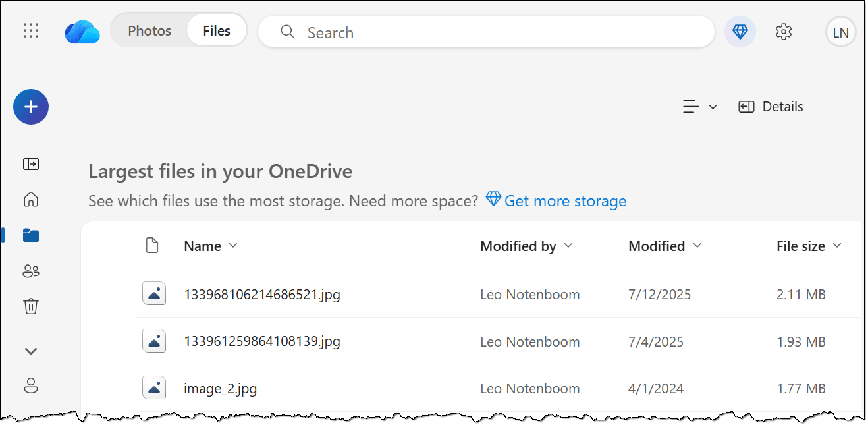The width and height of the screenshot is (868, 427).
Task: Open the Modified column dropdown
Action: 665,246
